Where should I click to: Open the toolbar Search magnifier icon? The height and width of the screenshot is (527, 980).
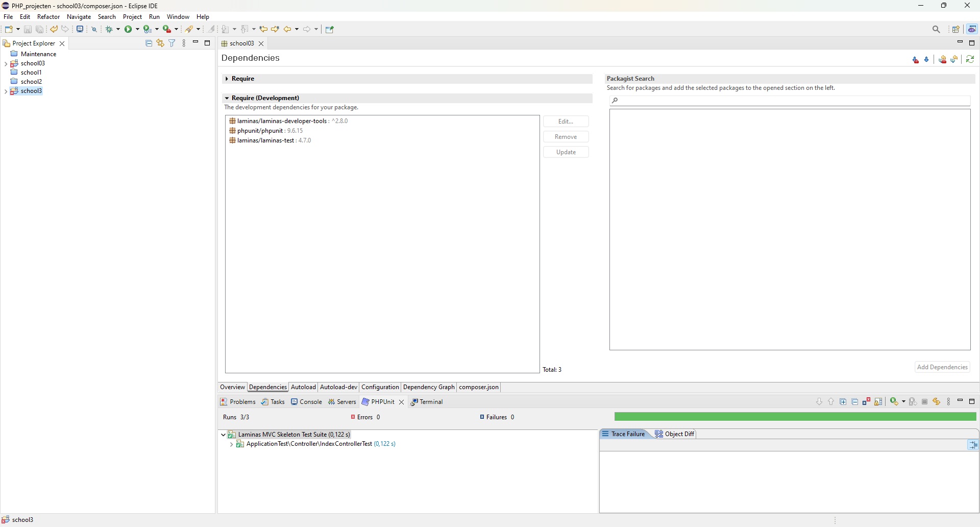tap(937, 30)
